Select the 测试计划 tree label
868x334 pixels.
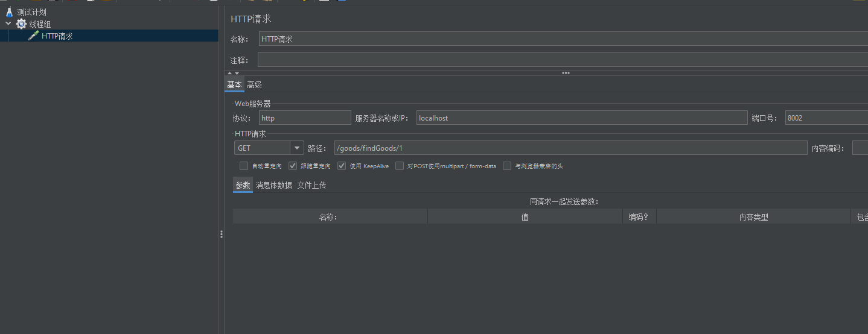click(32, 12)
